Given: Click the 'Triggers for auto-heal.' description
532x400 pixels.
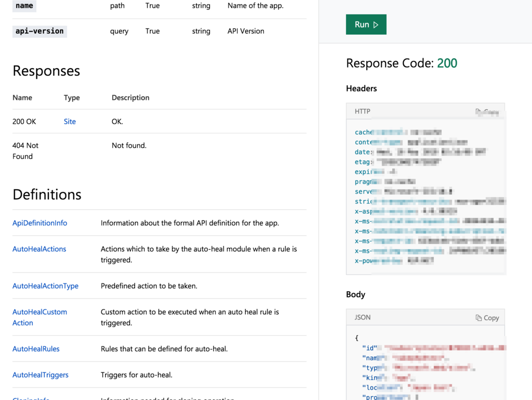Looking at the screenshot, I should tap(137, 375).
